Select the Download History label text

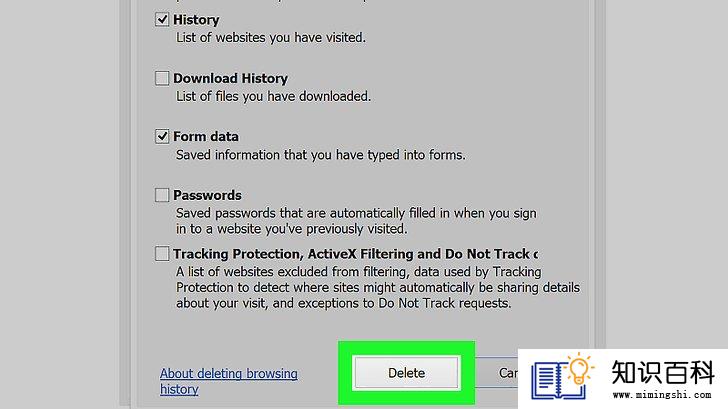tap(230, 78)
